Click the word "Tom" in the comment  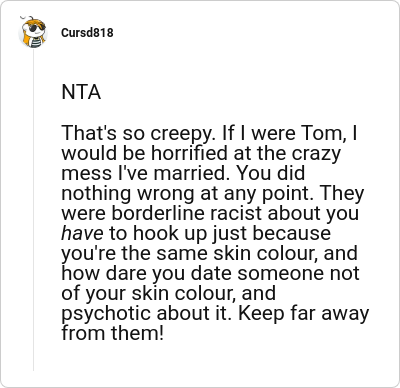[322, 133]
